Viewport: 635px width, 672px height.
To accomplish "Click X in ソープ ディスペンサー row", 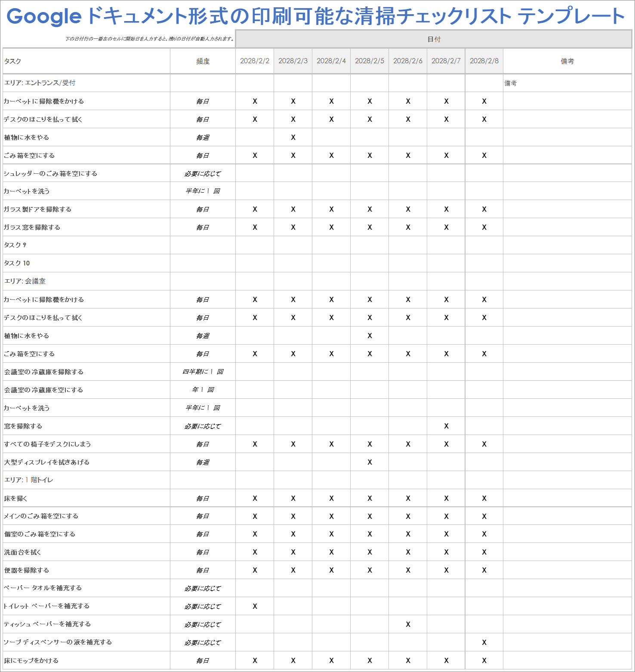I will pyautogui.click(x=484, y=642).
